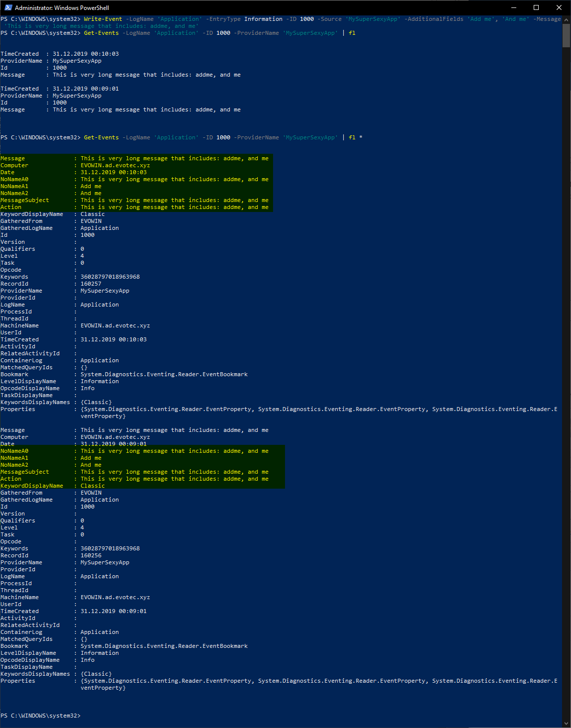Click the RecordId value 160256
571x728 pixels.
[91, 555]
